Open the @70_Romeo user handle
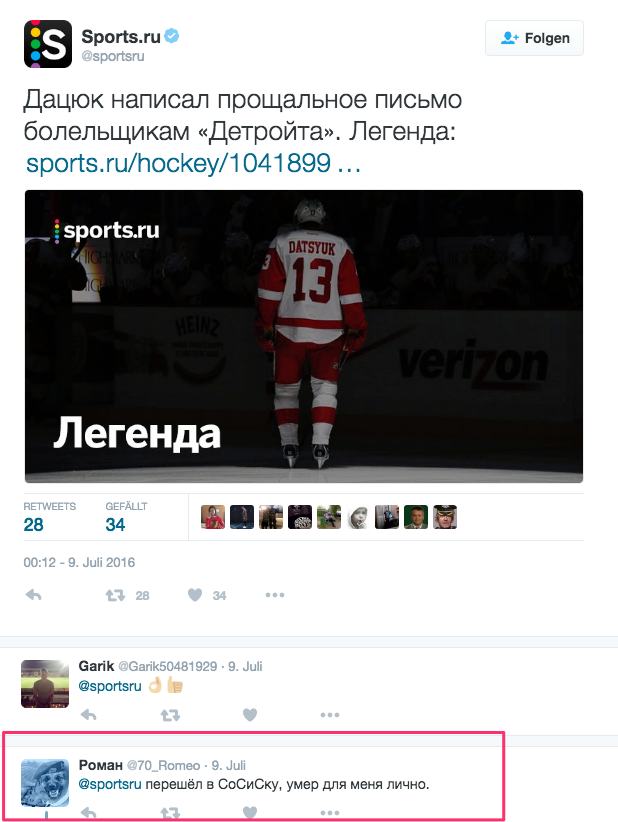 coord(164,765)
